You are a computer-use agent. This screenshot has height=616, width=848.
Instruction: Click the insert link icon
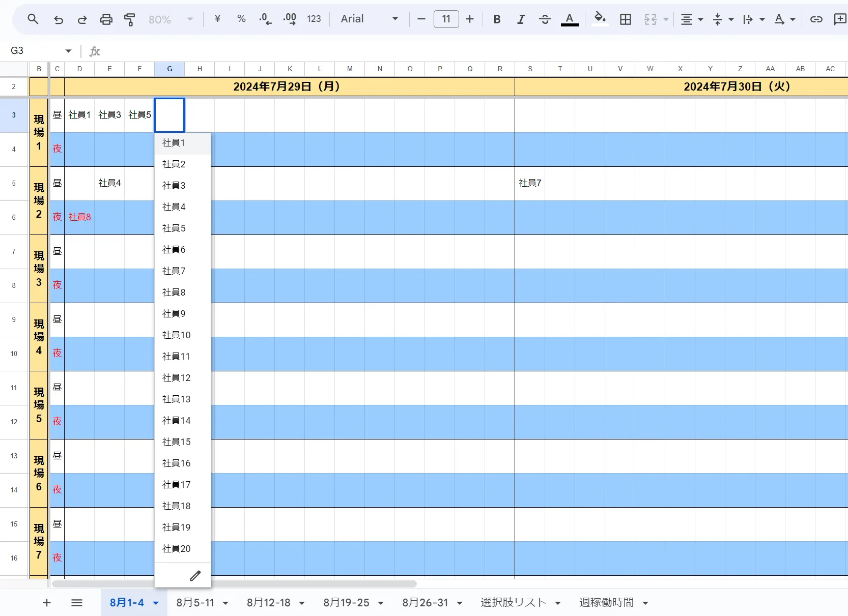(x=816, y=19)
